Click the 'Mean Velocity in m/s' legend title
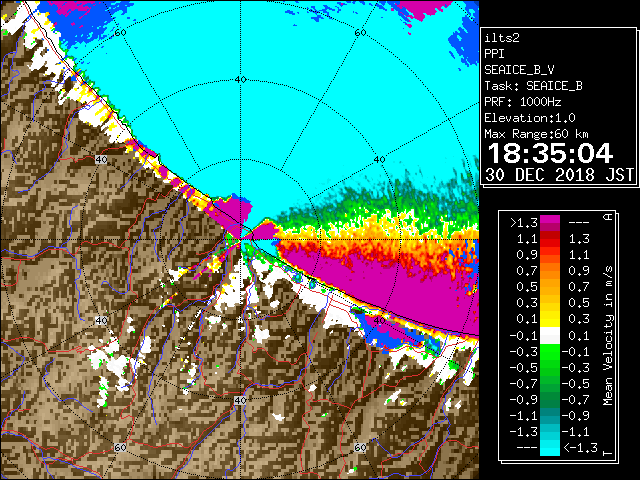Image resolution: width=640 pixels, height=480 pixels. [x=608, y=335]
